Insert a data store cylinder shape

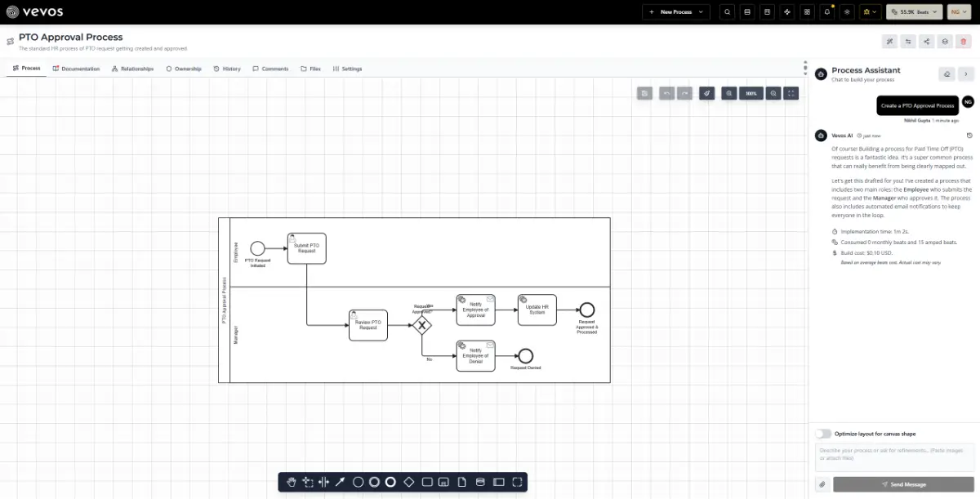(480, 483)
